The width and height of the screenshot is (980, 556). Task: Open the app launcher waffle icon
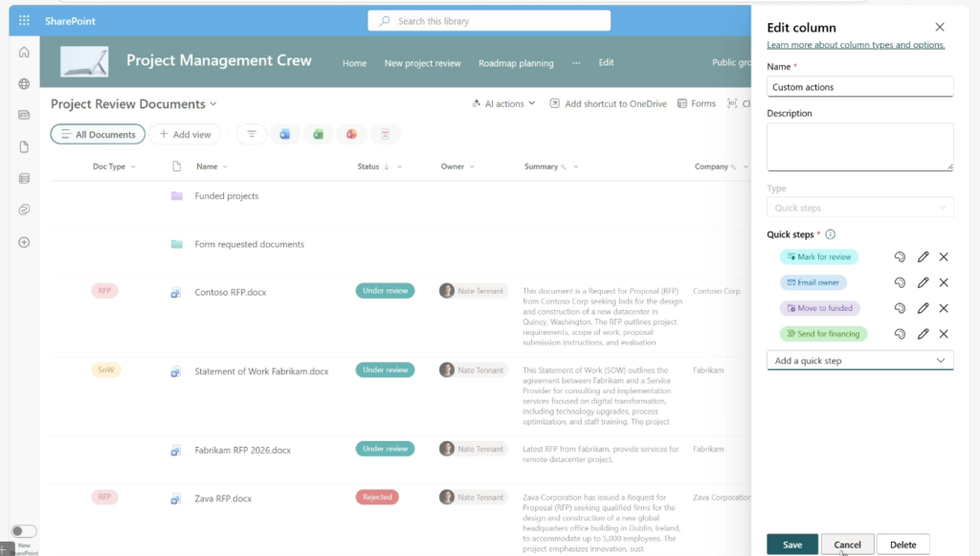click(24, 20)
